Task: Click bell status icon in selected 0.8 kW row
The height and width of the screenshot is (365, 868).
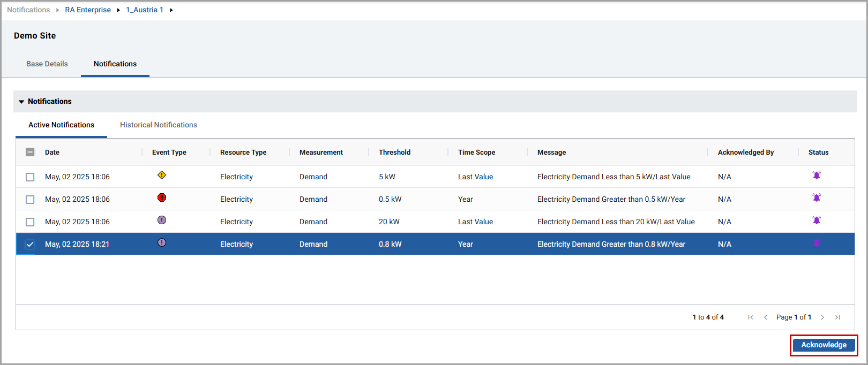Action: click(x=817, y=243)
